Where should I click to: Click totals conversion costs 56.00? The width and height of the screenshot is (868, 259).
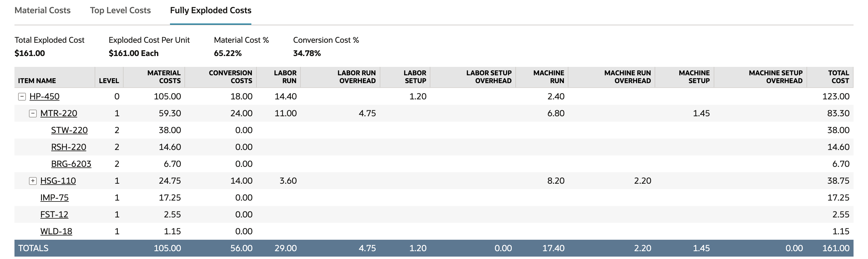tap(241, 248)
